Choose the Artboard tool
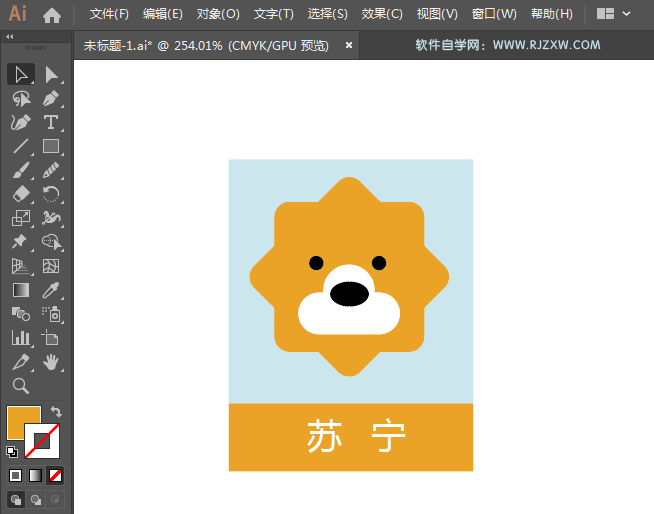Viewport: 654px width, 514px height. [x=51, y=338]
